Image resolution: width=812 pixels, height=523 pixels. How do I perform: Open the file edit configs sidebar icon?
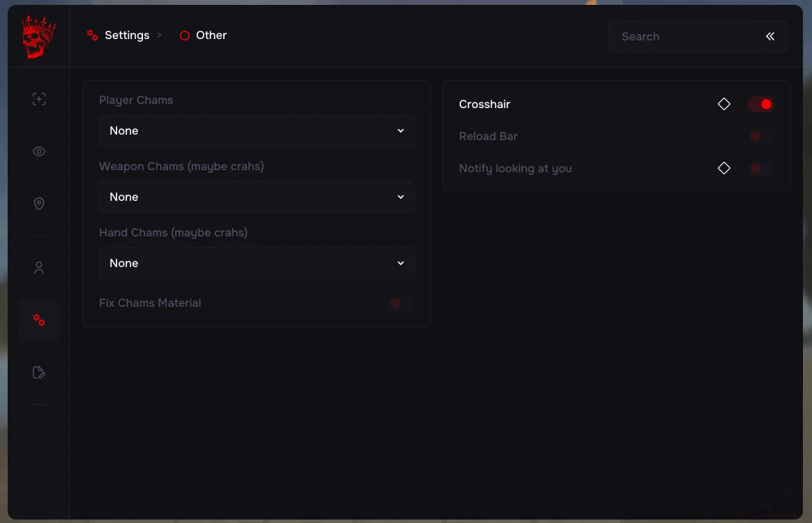tap(39, 372)
